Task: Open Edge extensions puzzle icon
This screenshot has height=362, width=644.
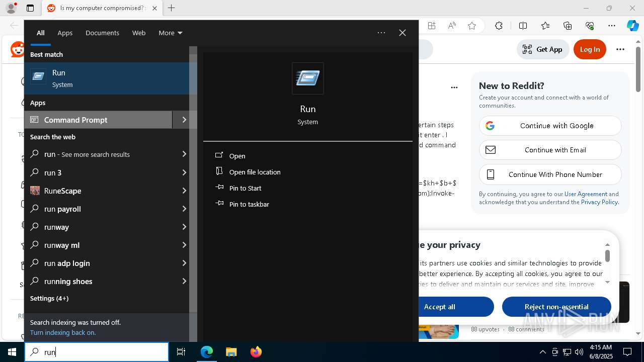Action: 499,26
